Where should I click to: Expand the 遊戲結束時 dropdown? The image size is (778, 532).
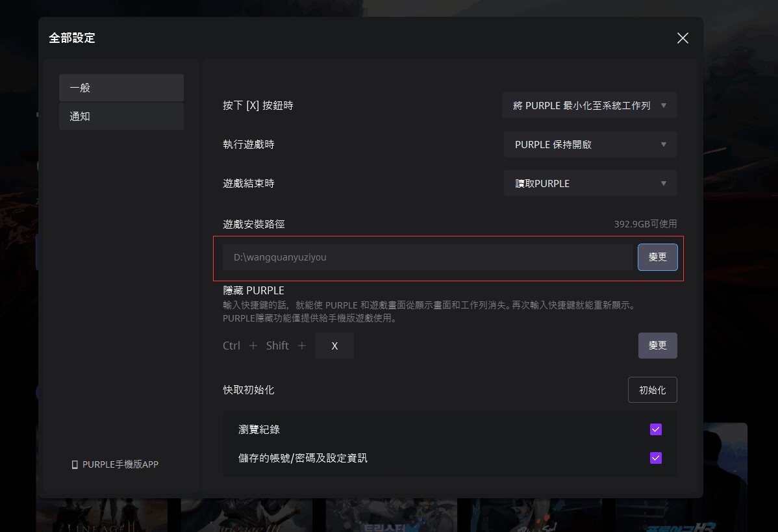pyautogui.click(x=590, y=183)
